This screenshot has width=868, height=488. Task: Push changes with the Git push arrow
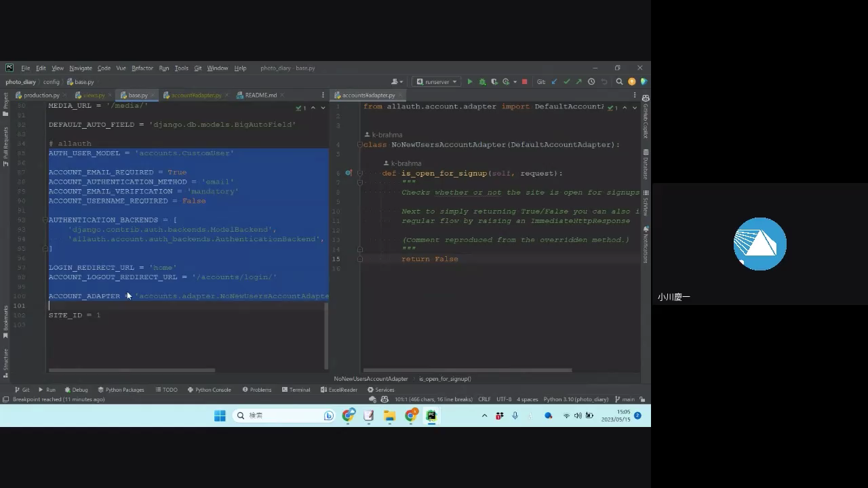[x=578, y=82]
